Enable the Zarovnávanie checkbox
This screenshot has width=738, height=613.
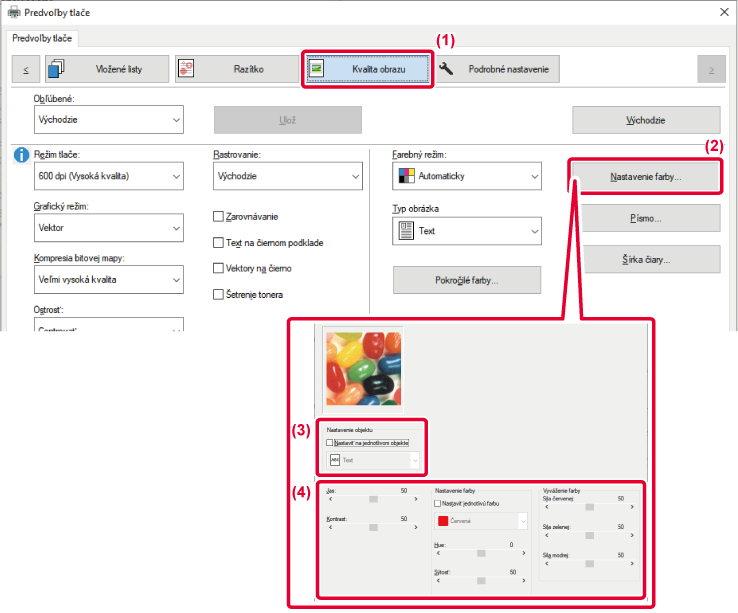pos(219,216)
